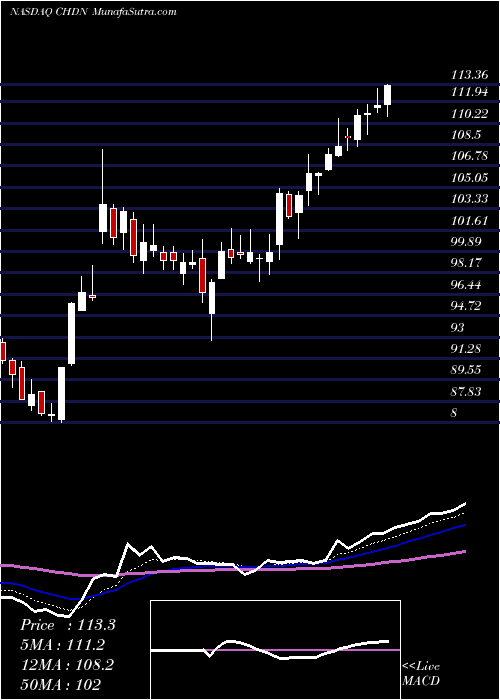The width and height of the screenshot is (500, 700).
Task: Click the latest candlestick near 113.36
Action: tap(388, 100)
